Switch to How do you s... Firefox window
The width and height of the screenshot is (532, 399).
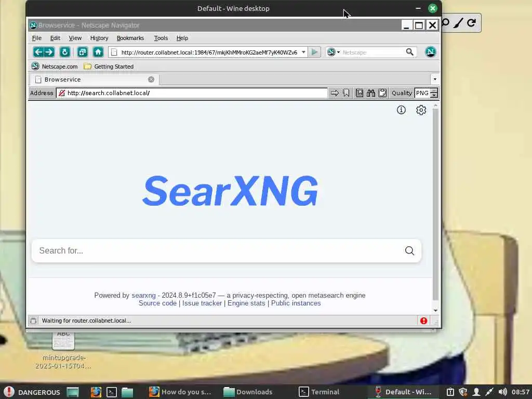click(180, 392)
